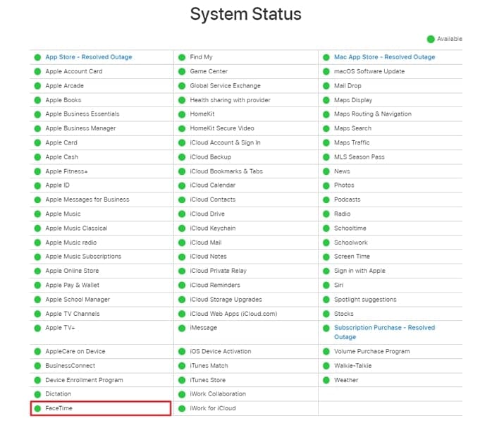This screenshot has width=504, height=423.
Task: Click the iCloud Drive entry
Action: tap(207, 214)
